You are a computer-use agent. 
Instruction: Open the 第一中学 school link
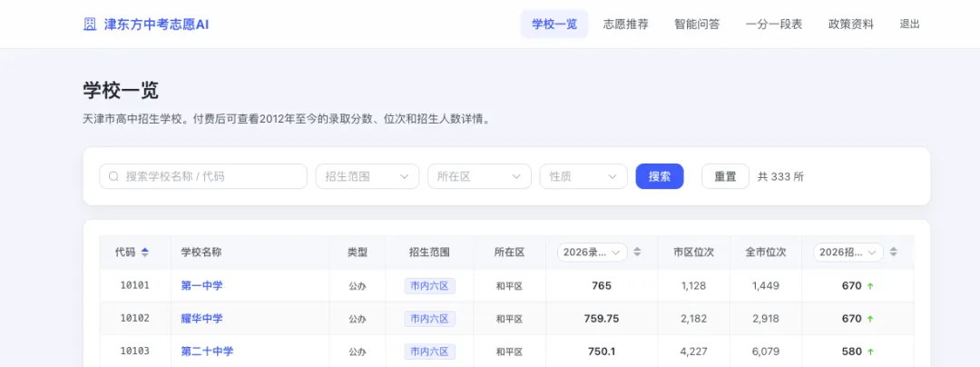201,286
